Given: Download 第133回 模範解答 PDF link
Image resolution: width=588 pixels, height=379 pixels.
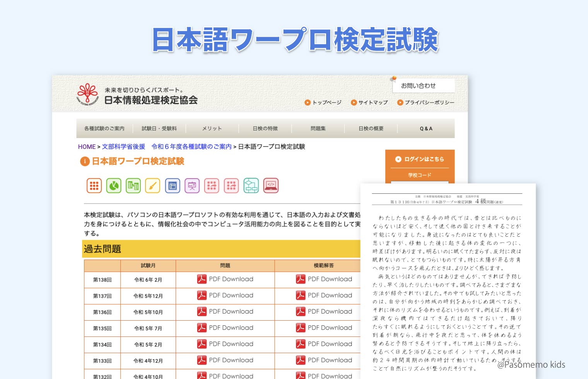Looking at the screenshot, I should pyautogui.click(x=330, y=360).
